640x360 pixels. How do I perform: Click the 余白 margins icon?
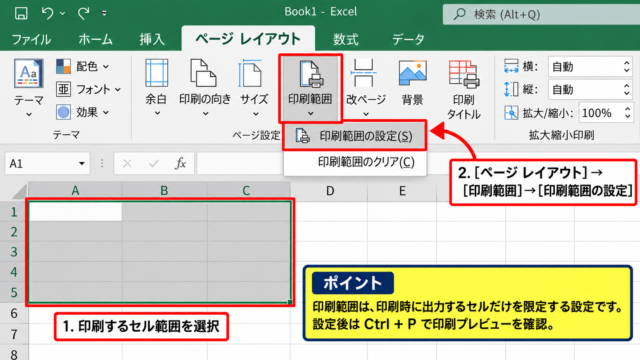click(x=156, y=73)
